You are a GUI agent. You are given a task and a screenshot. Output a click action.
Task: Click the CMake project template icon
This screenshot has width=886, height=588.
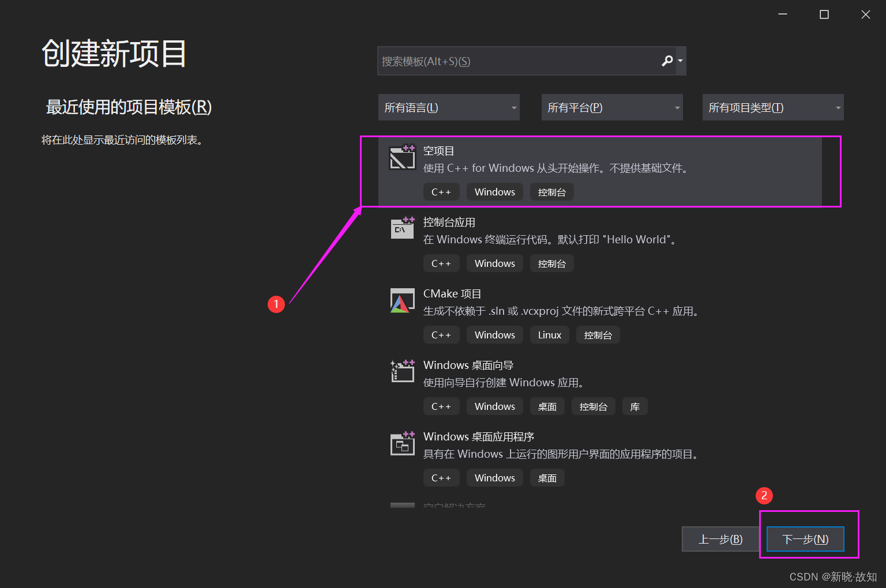[x=403, y=300]
